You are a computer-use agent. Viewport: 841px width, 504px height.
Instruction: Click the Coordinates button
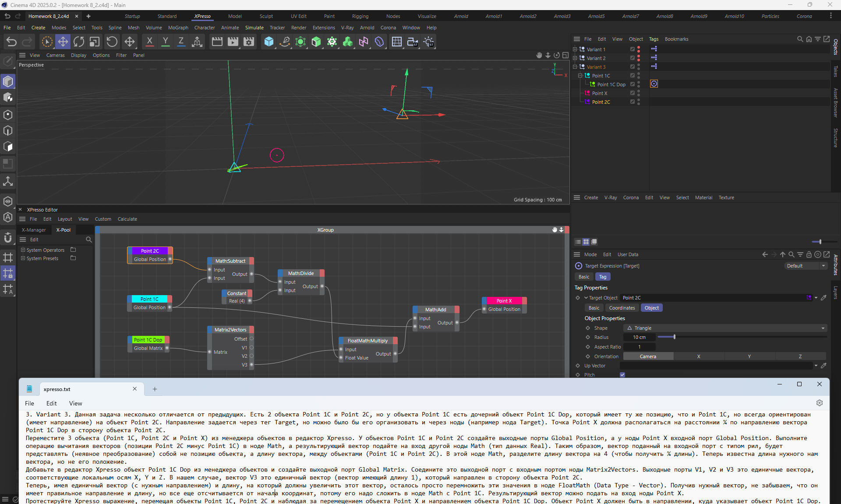622,308
